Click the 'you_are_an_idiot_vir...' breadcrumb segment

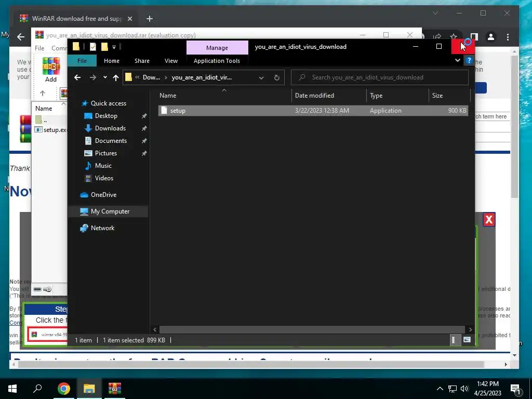click(202, 77)
